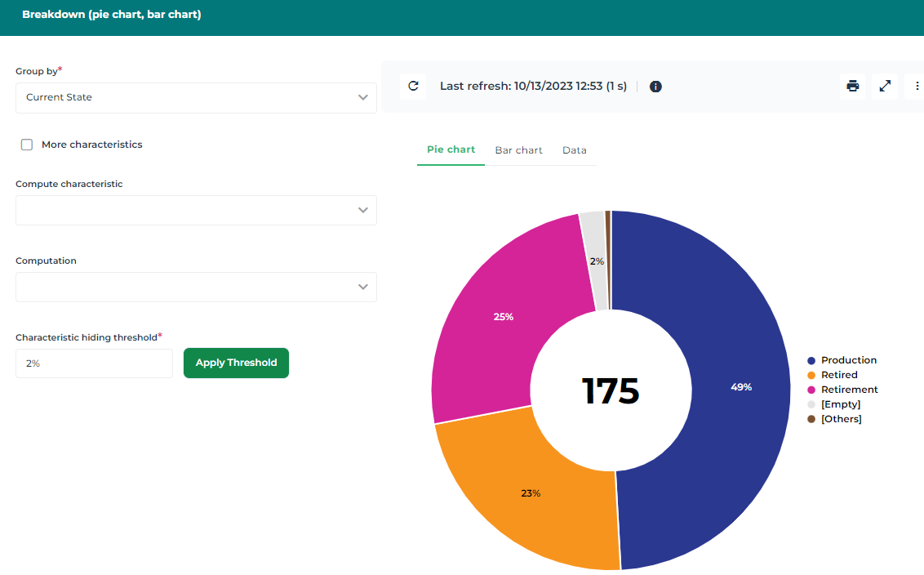Viewport: 924px width, 575px height.
Task: Open the Group by Current State dropdown
Action: point(196,97)
